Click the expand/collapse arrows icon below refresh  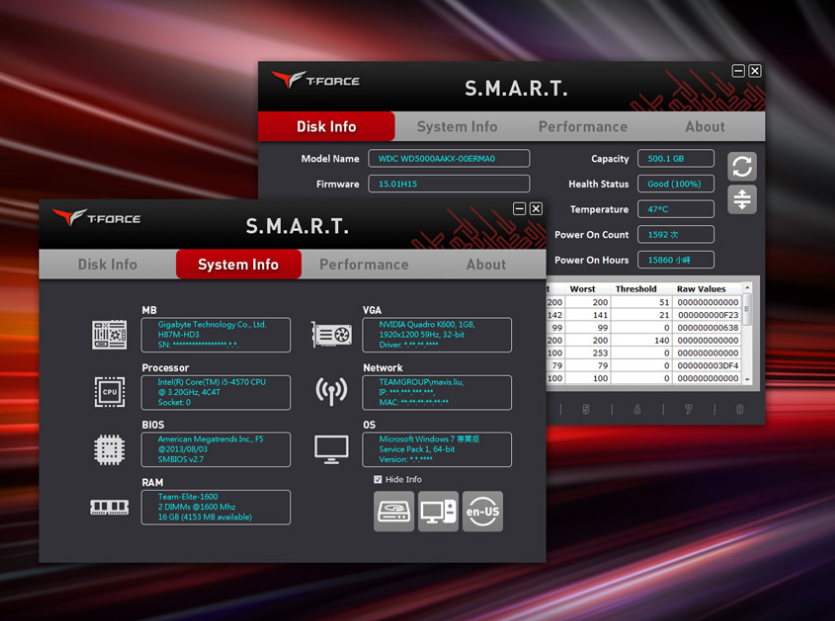pyautogui.click(x=742, y=199)
